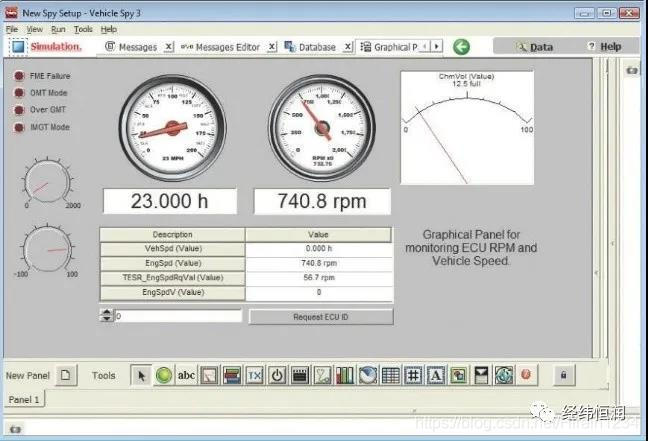Open the File menu

[12, 29]
